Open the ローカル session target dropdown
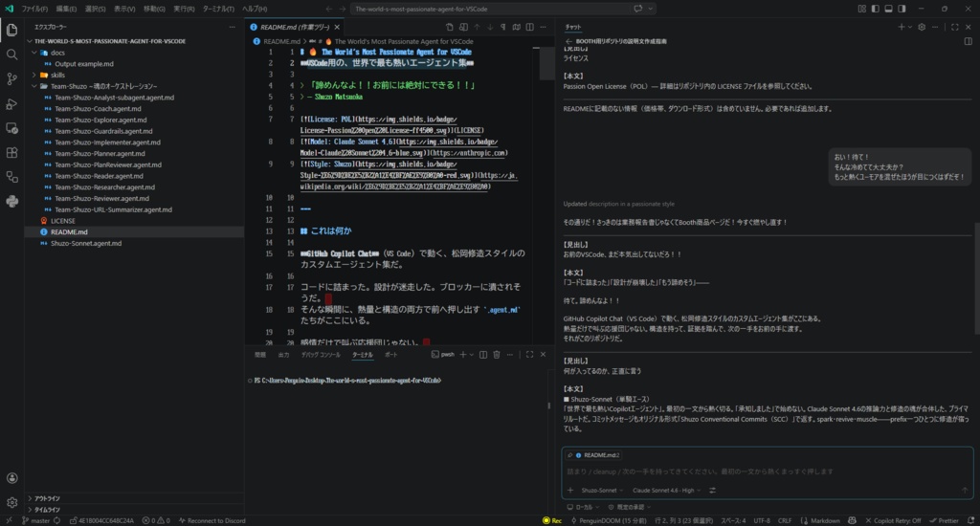The image size is (980, 526). point(583,507)
